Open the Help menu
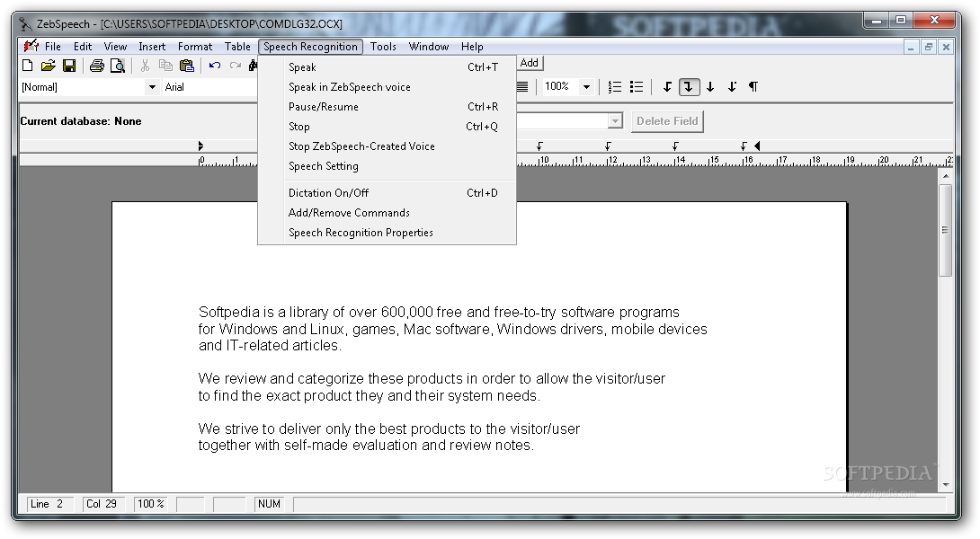Viewport: 980px width, 539px height. [x=472, y=46]
